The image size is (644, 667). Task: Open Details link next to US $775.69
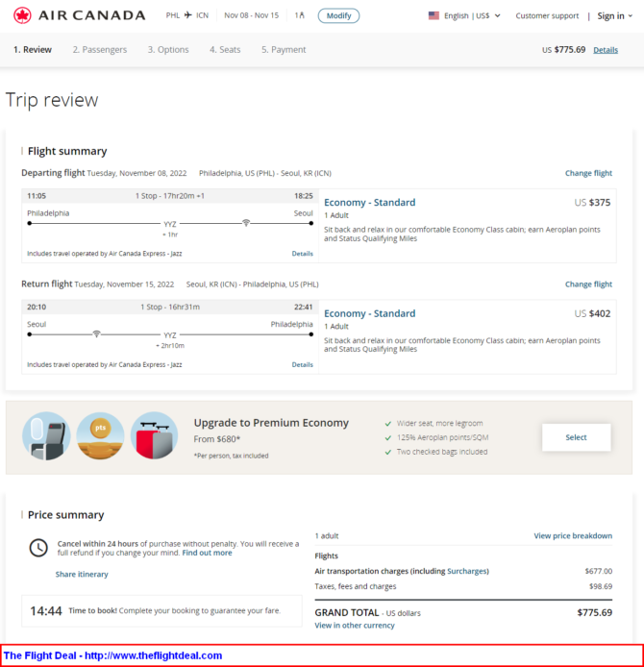[x=606, y=50]
